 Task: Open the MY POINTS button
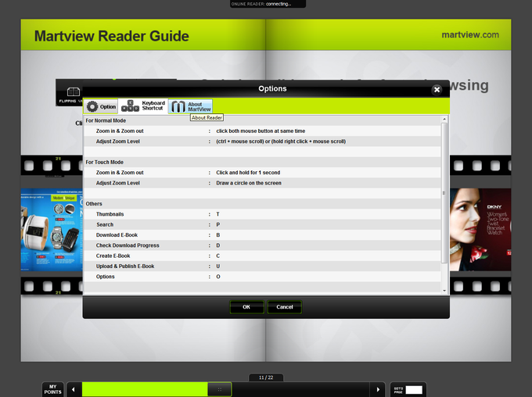coord(52,389)
